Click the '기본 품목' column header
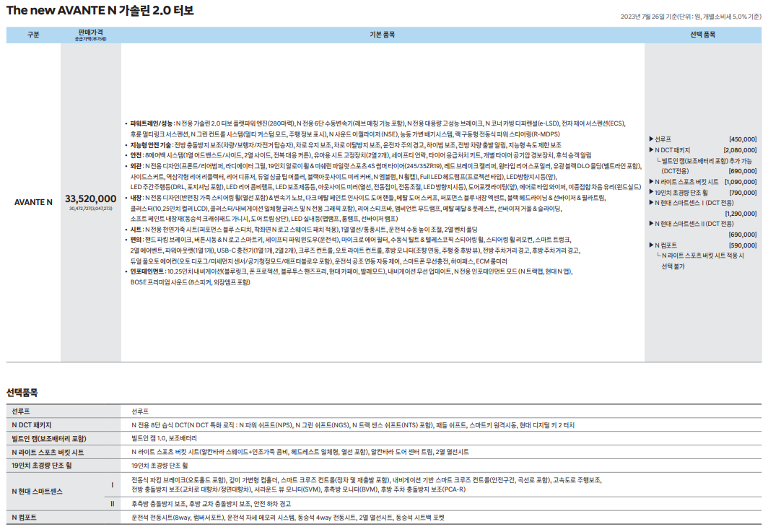The height and width of the screenshot is (532, 781). pos(383,35)
